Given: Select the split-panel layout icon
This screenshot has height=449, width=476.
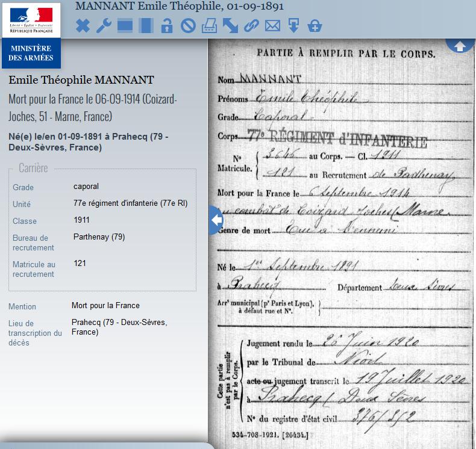Looking at the screenshot, I should [x=146, y=25].
